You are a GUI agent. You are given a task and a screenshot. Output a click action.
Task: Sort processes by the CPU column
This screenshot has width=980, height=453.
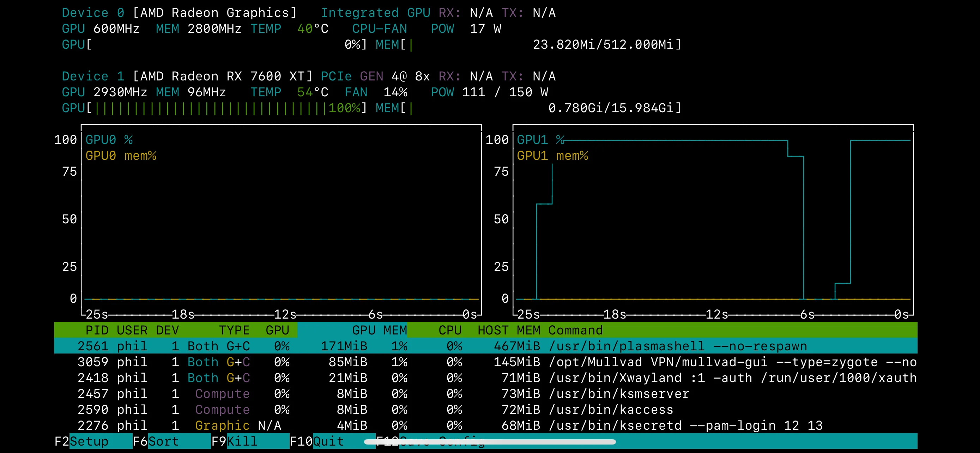coord(450,330)
